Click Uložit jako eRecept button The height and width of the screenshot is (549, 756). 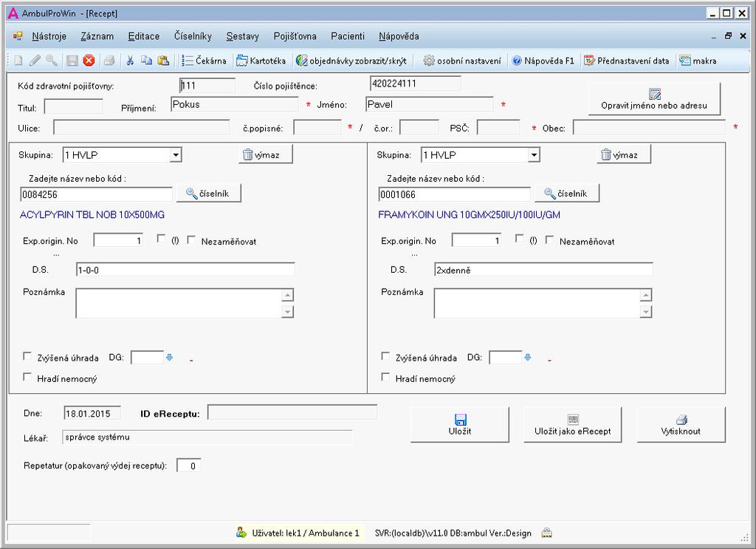(573, 425)
